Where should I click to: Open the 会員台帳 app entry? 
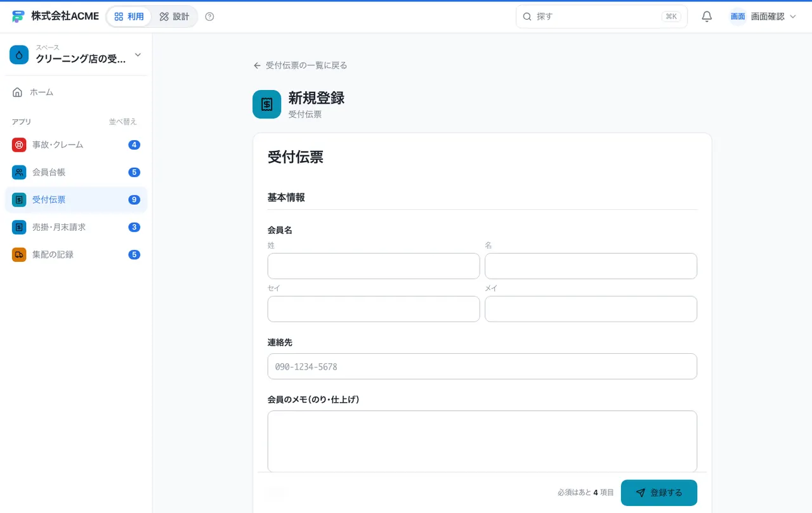76,172
